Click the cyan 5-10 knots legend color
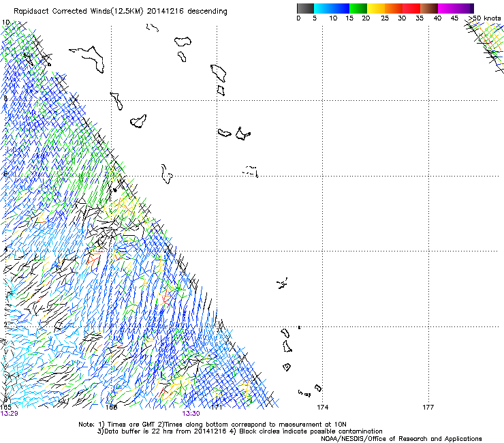504x443 pixels. 323,8
